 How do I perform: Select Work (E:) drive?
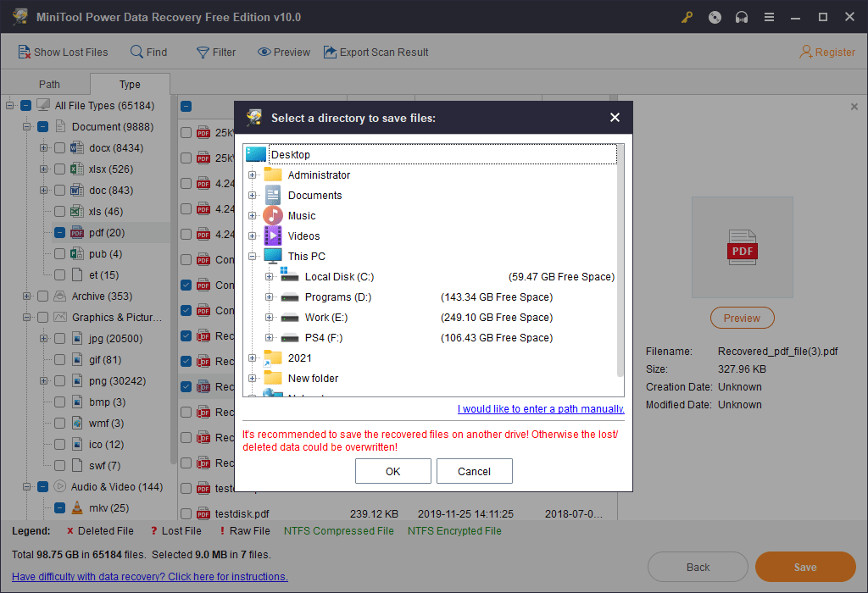(326, 318)
